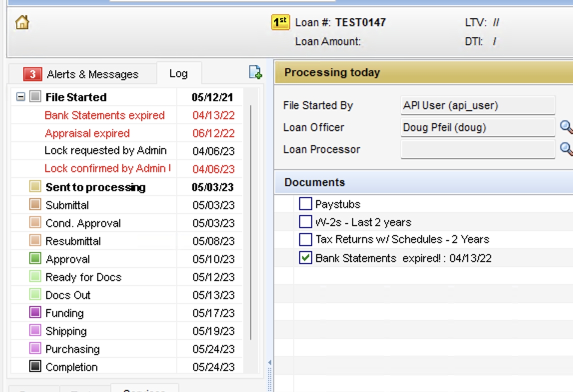
Task: Check the W-2s Last 2 years checkbox
Action: pos(305,221)
